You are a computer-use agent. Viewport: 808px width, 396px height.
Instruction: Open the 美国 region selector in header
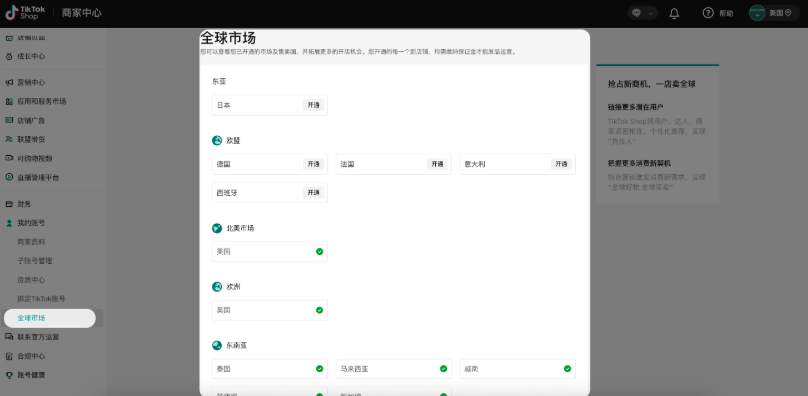[x=774, y=13]
